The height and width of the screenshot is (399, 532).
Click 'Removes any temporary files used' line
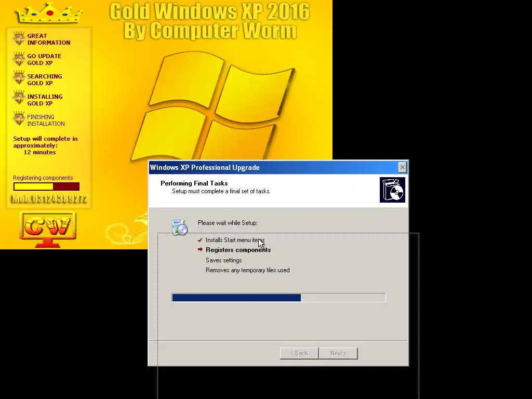click(x=248, y=270)
